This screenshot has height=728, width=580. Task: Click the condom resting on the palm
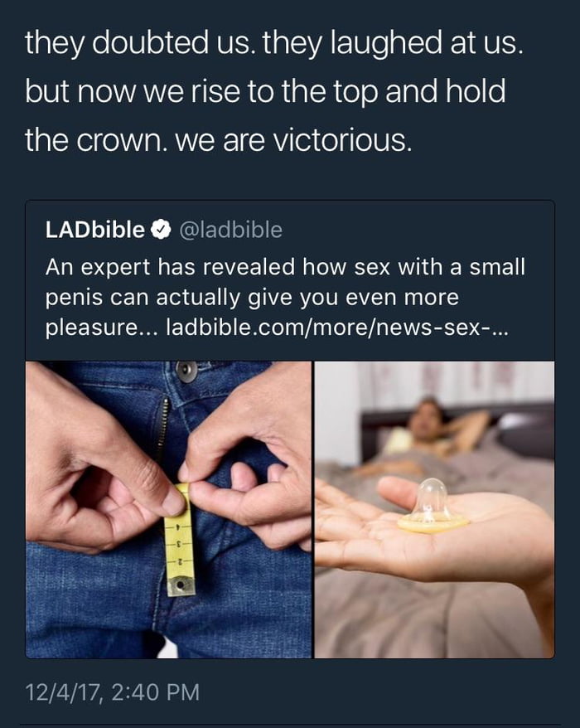433,507
